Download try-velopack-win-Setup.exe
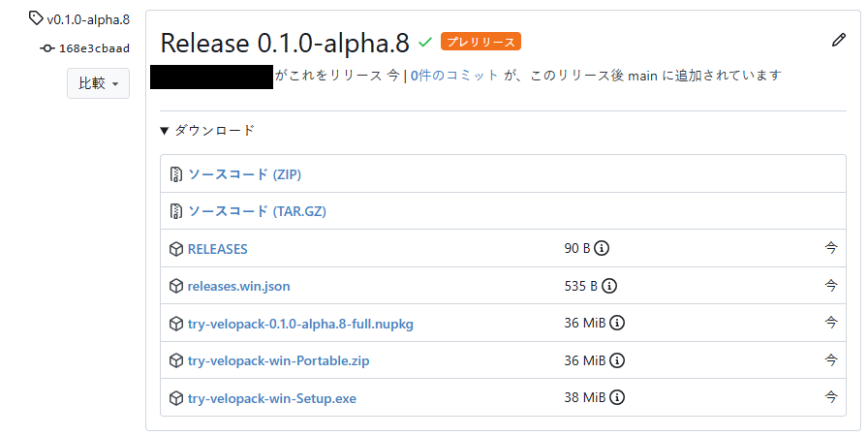The height and width of the screenshot is (436, 868). 271,397
